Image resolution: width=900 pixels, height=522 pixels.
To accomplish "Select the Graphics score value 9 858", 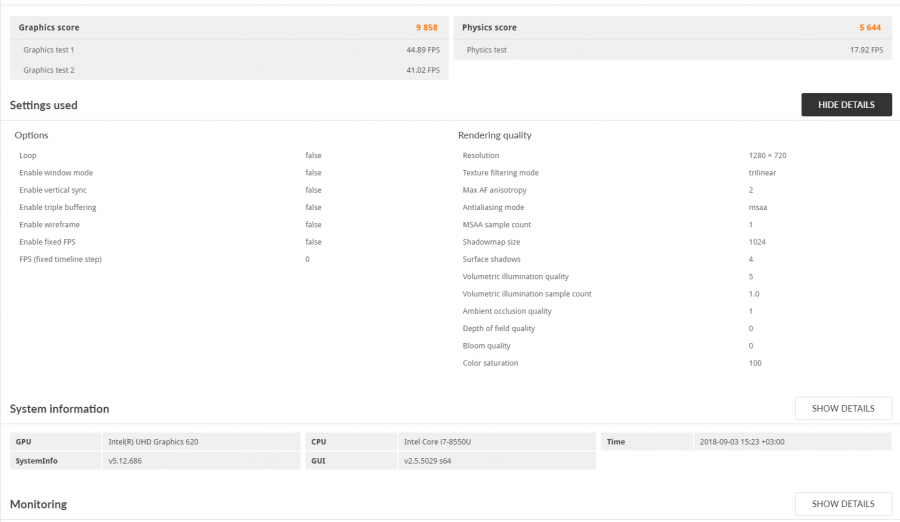I will point(426,27).
